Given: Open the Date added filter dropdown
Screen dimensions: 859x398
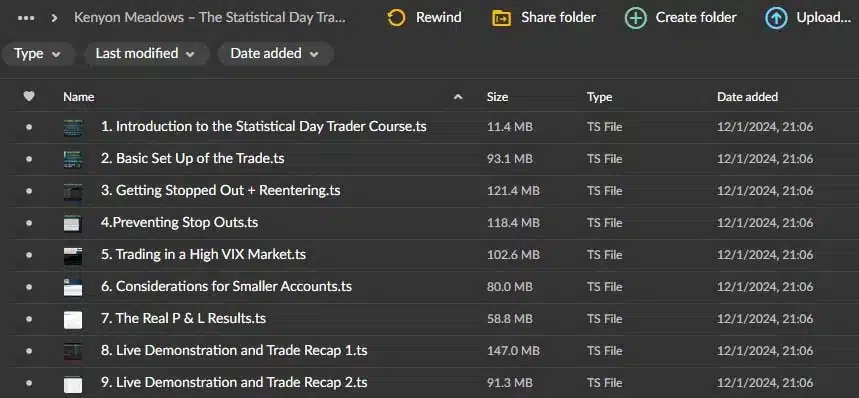Looking at the screenshot, I should tap(276, 54).
